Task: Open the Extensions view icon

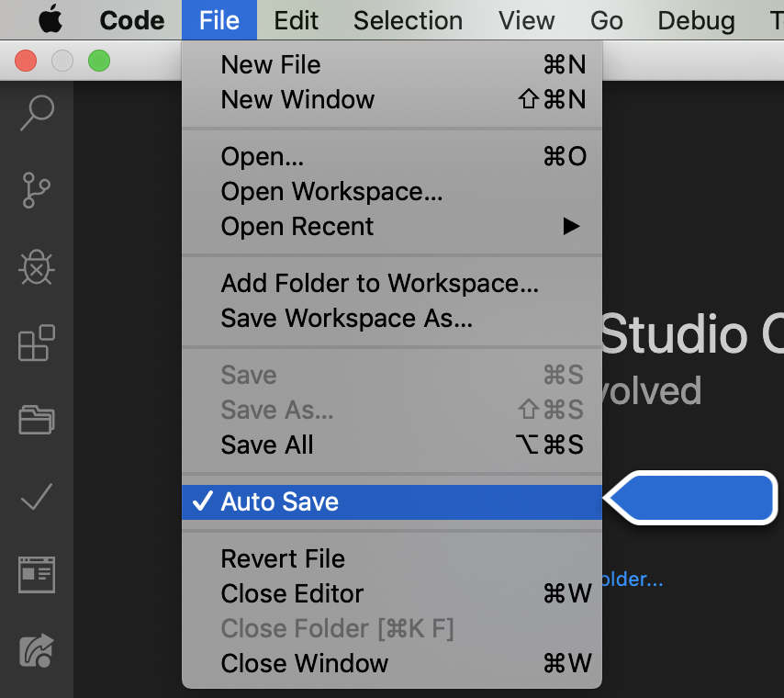Action: pos(37,343)
